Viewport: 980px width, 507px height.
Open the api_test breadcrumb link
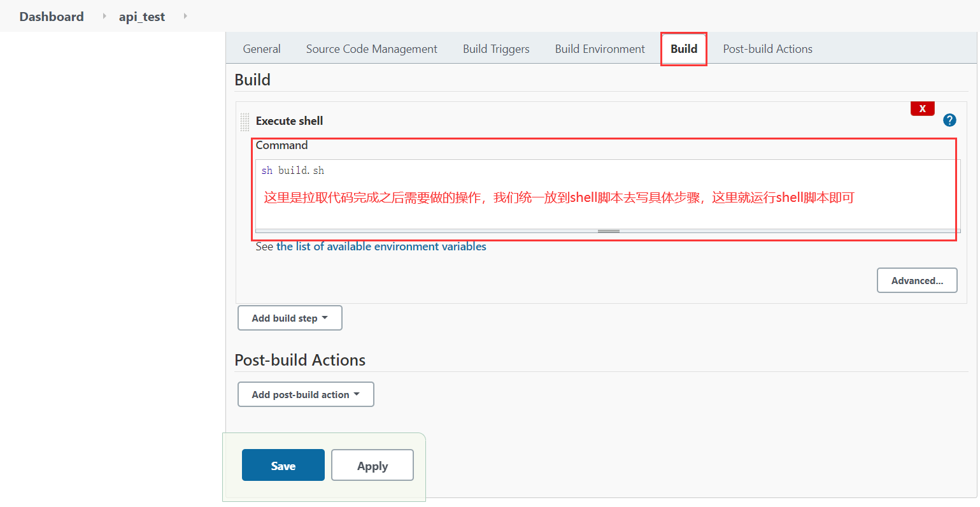(141, 17)
